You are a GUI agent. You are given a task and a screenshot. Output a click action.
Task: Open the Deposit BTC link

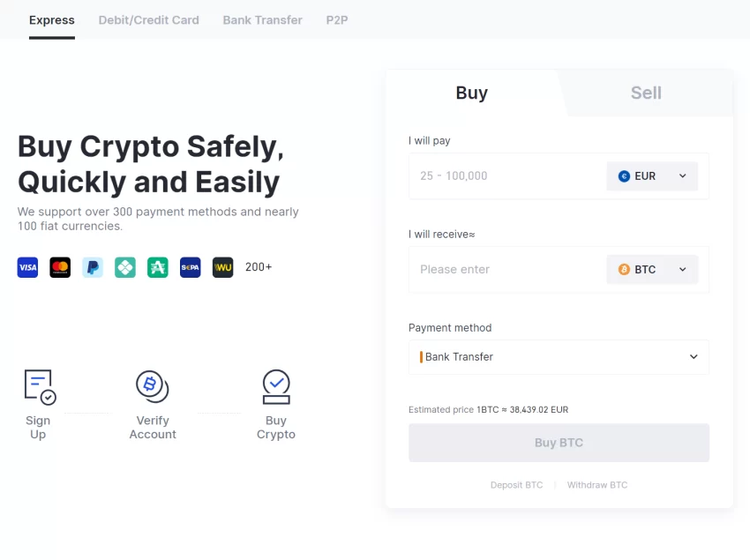[517, 485]
